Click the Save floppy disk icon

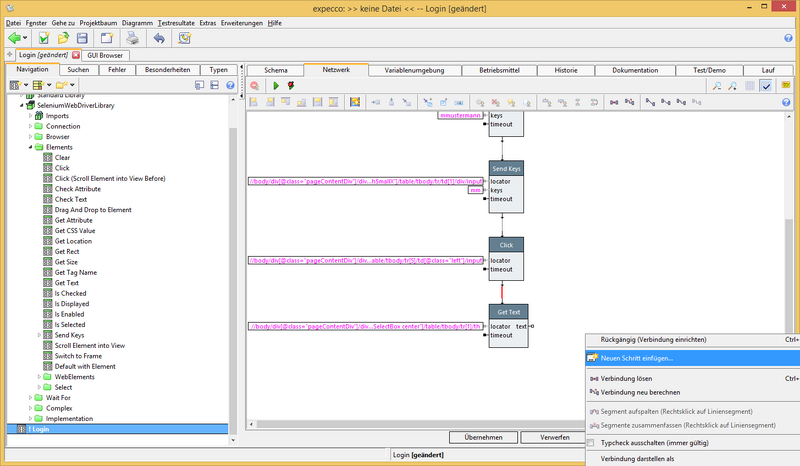83,38
